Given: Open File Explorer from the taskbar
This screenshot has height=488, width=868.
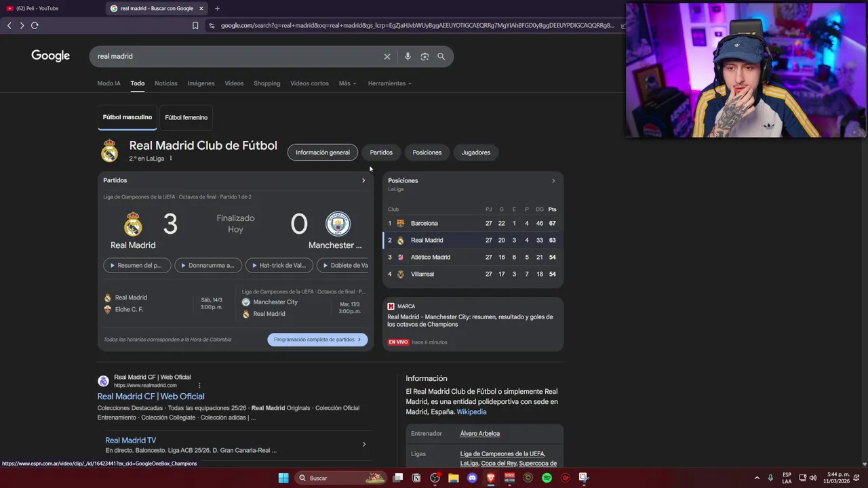Looking at the screenshot, I should pos(454,478).
